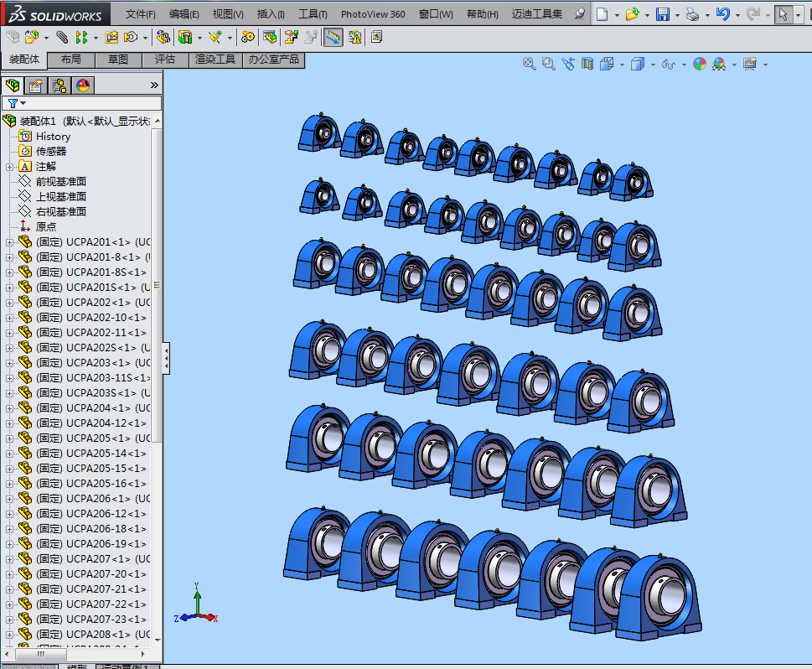The height and width of the screenshot is (669, 812).
Task: Open the Insert Components dropdown arrow
Action: point(46,38)
